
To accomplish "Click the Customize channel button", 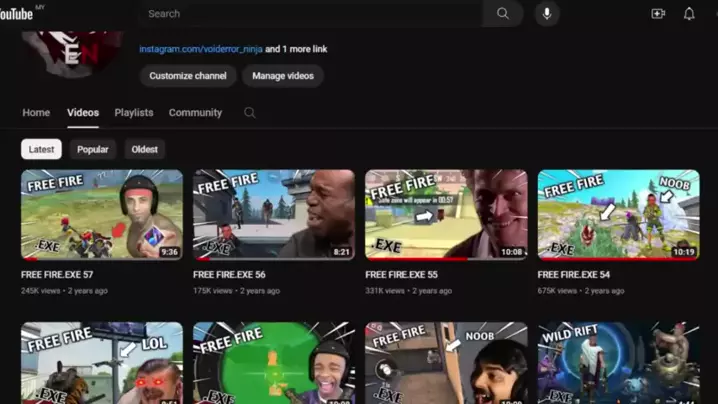I will coord(188,76).
